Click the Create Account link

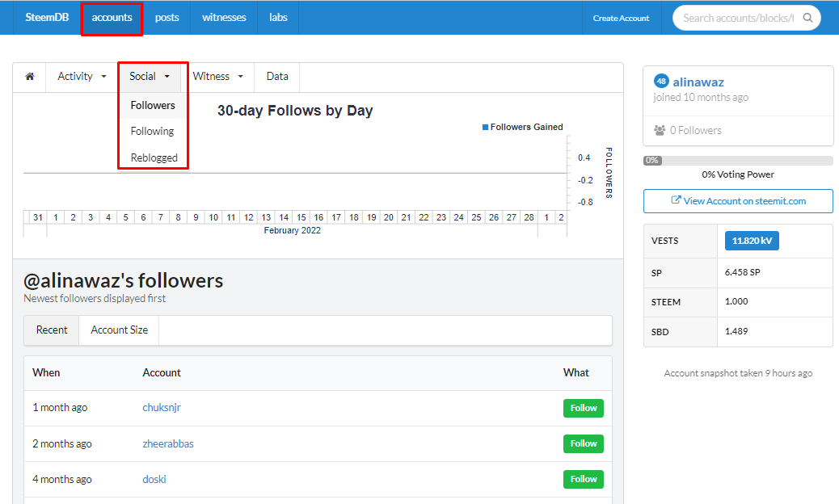621,18
